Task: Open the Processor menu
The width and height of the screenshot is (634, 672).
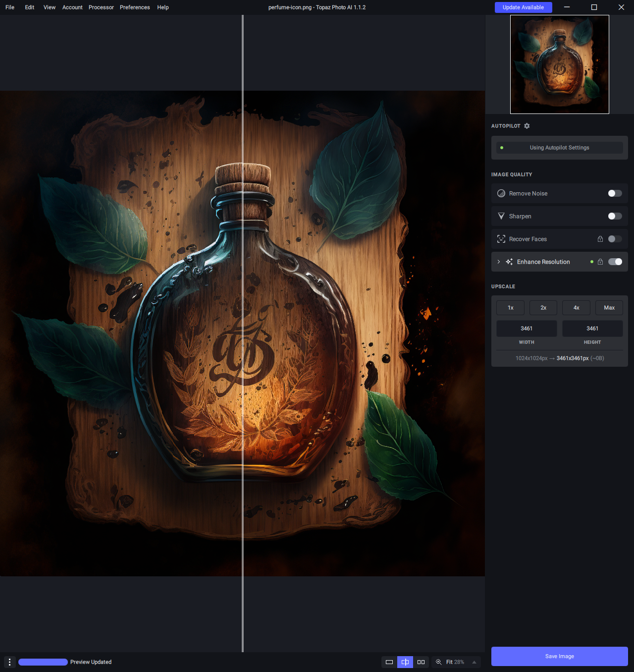Action: (101, 7)
